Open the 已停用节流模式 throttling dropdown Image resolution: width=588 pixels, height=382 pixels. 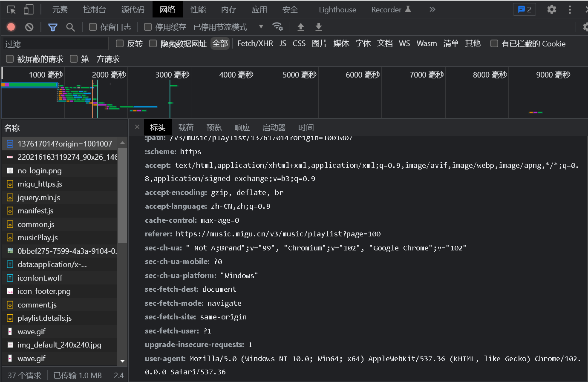coord(228,27)
